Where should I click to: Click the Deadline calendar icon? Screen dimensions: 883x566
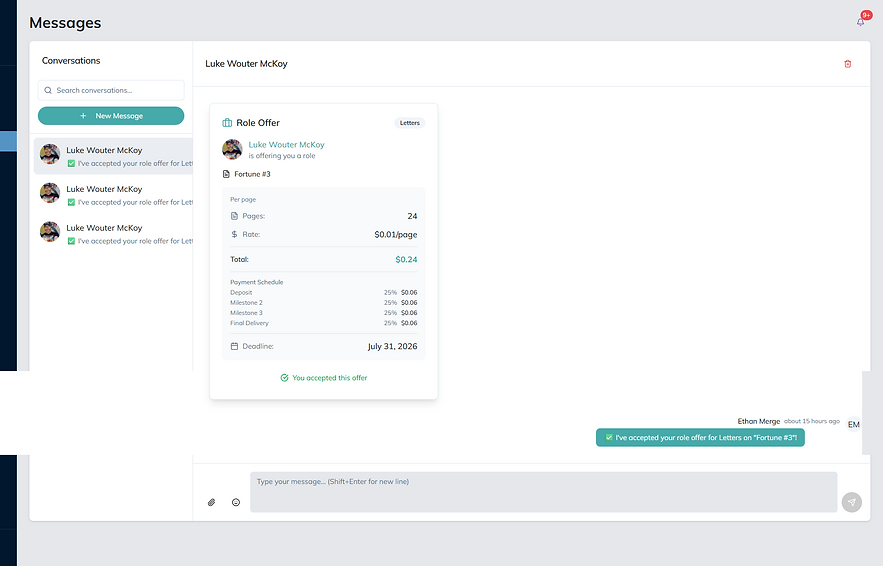pos(234,346)
